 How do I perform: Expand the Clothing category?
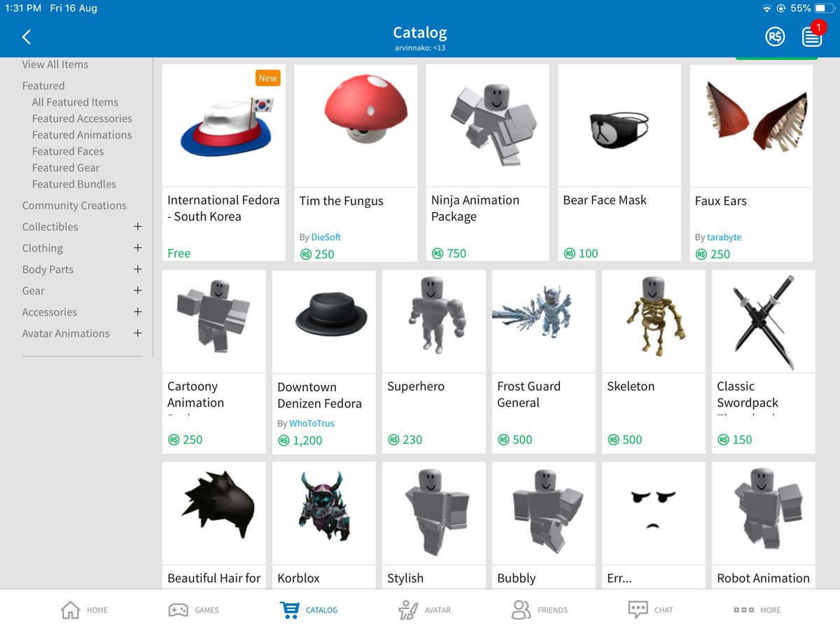coord(138,248)
